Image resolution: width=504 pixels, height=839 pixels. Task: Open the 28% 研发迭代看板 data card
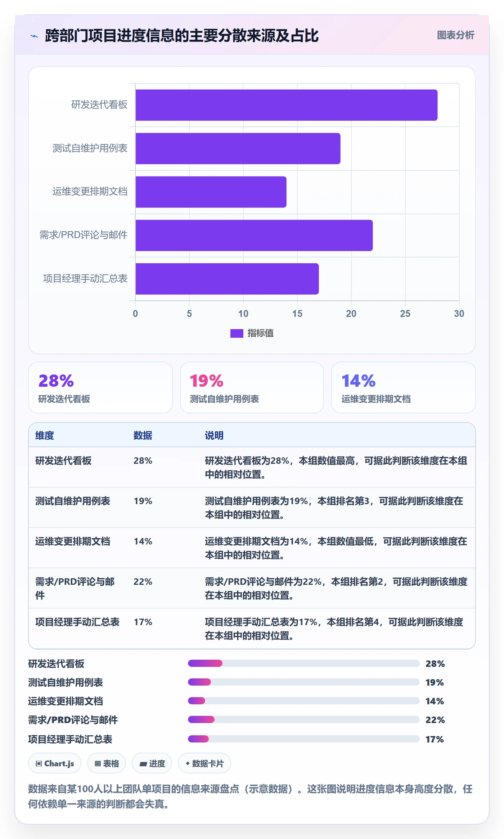100,387
